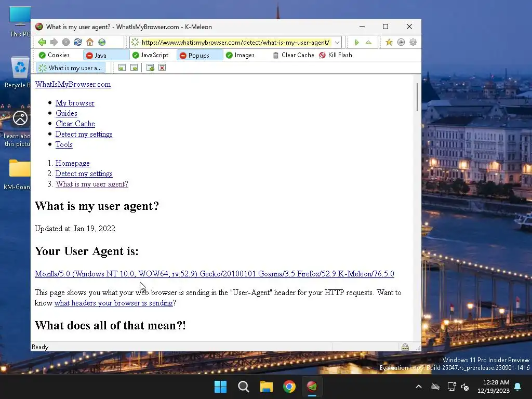Switch to previous tab icon
Image resolution: width=532 pixels, height=399 pixels.
pyautogui.click(x=122, y=68)
